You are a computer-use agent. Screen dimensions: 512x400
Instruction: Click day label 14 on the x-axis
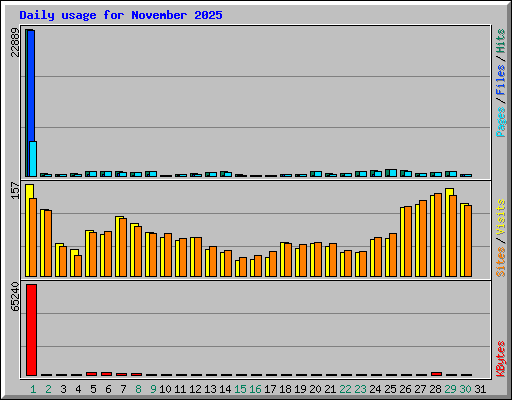pyautogui.click(x=225, y=389)
